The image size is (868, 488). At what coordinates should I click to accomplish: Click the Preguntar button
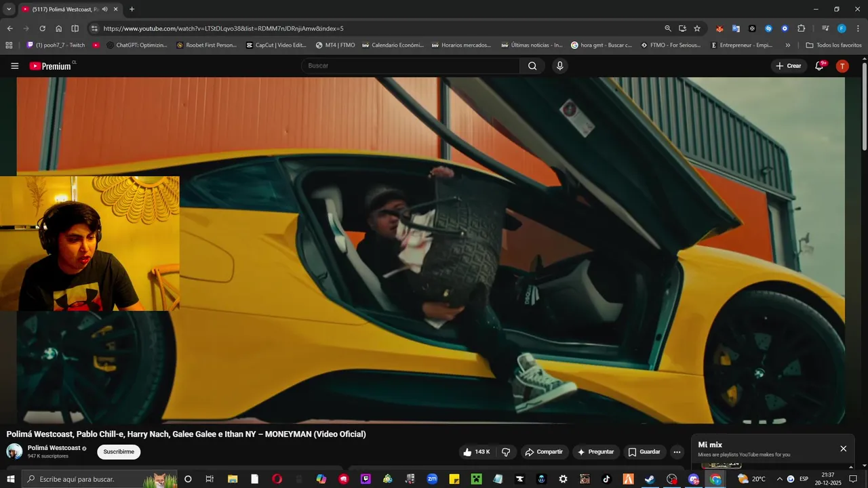click(595, 452)
